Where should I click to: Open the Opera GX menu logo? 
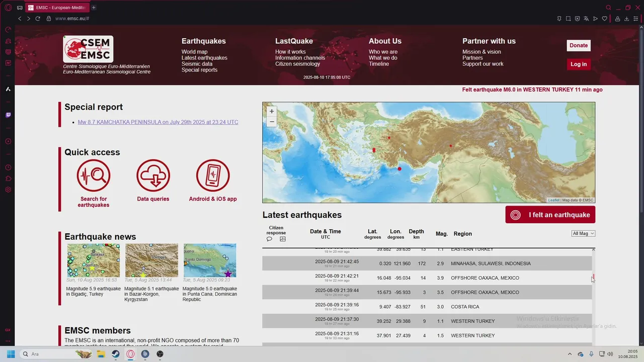coord(8,8)
